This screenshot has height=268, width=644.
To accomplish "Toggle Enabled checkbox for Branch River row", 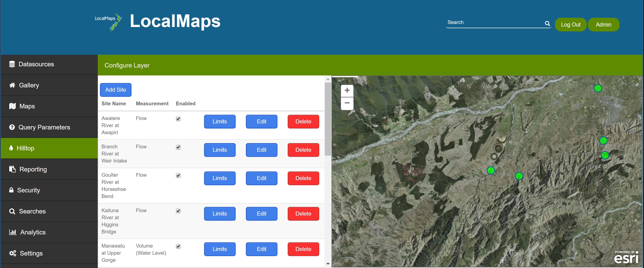I will pos(178,147).
